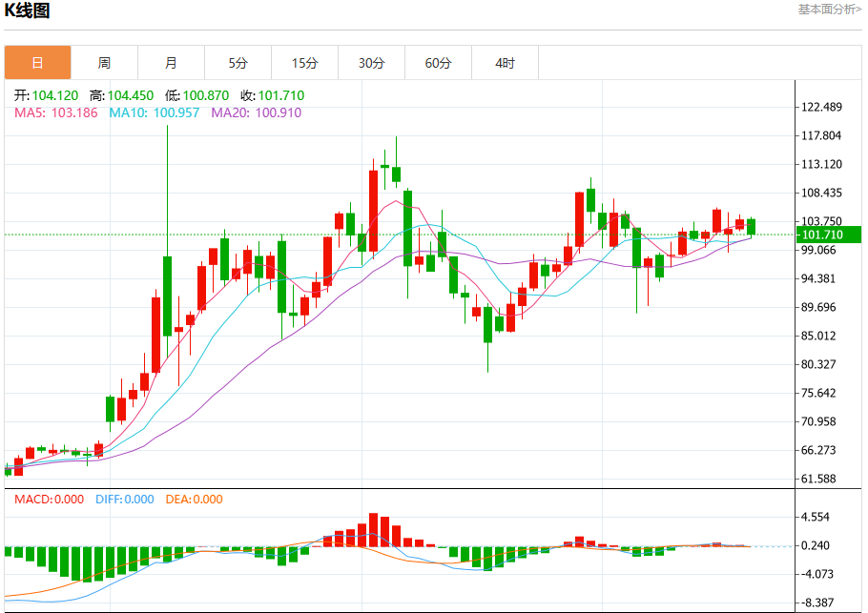Click the MACD 0.000 indicator label
Image resolution: width=868 pixels, height=613 pixels.
(x=50, y=499)
